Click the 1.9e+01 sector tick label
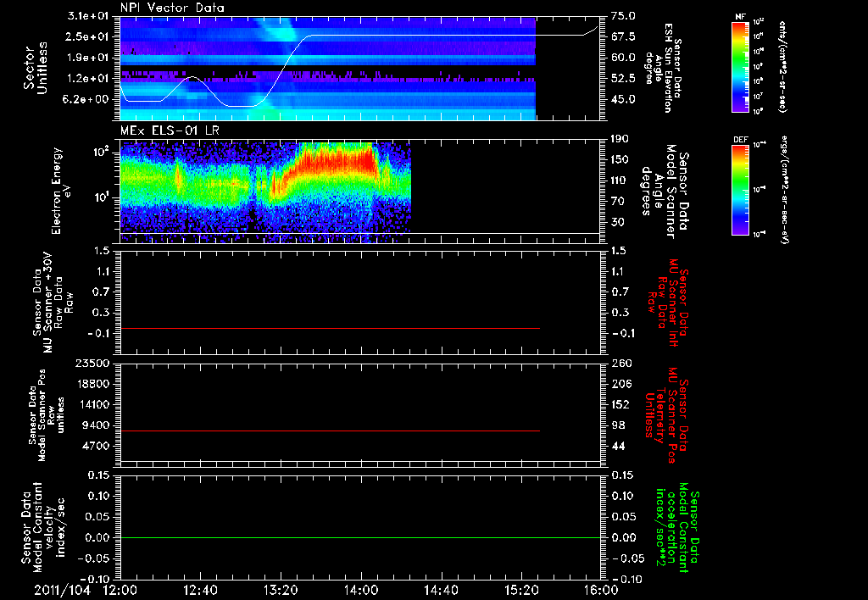Image resolution: width=868 pixels, height=600 pixels. coord(88,58)
